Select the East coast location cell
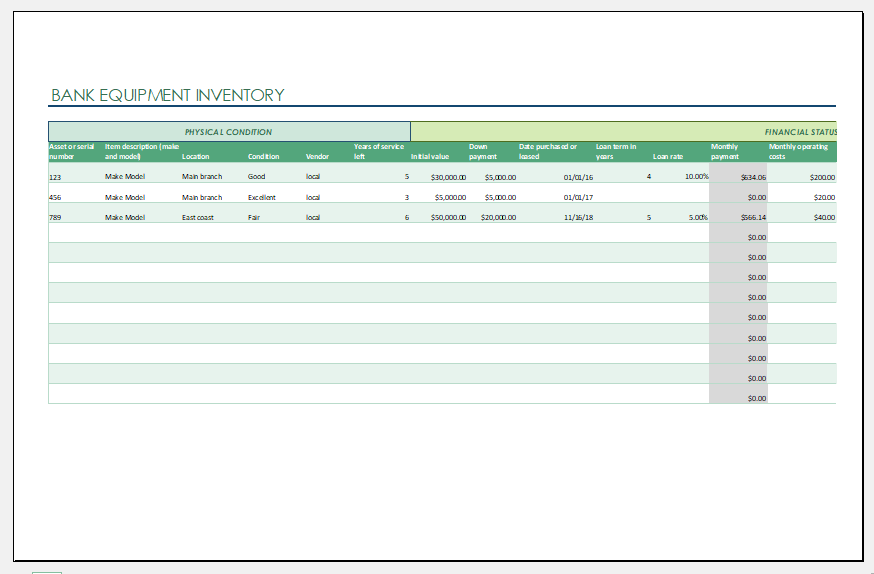 [x=197, y=217]
